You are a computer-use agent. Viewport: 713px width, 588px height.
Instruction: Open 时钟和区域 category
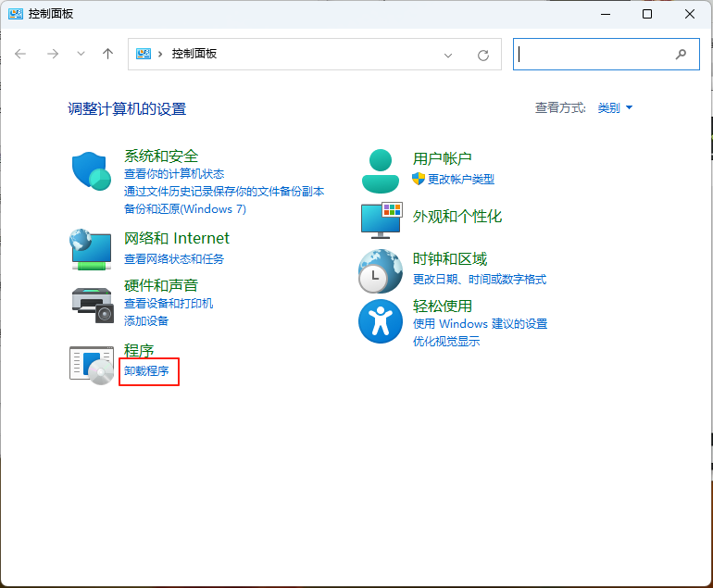(x=450, y=259)
